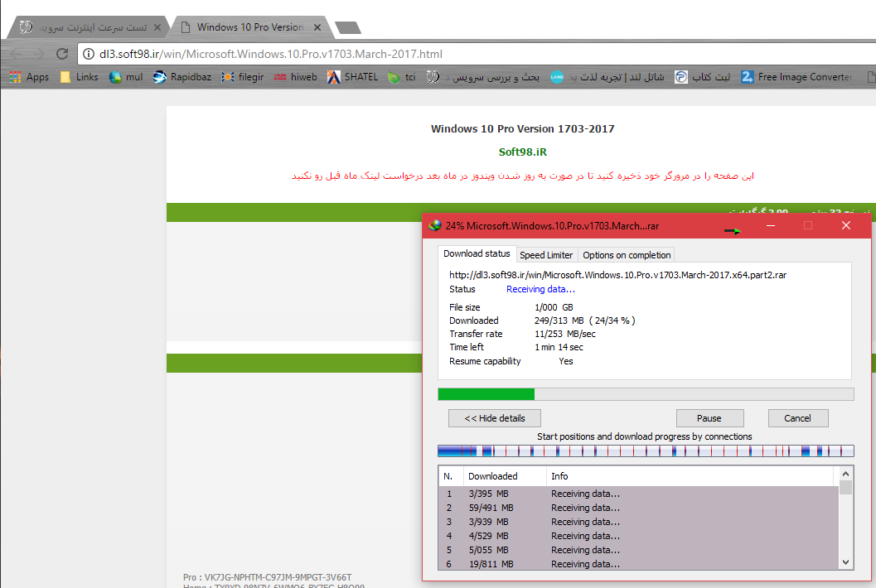Click the download manager title bar icon

(x=434, y=225)
